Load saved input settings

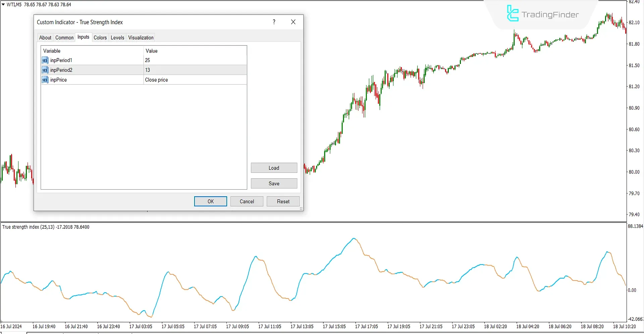coord(274,168)
